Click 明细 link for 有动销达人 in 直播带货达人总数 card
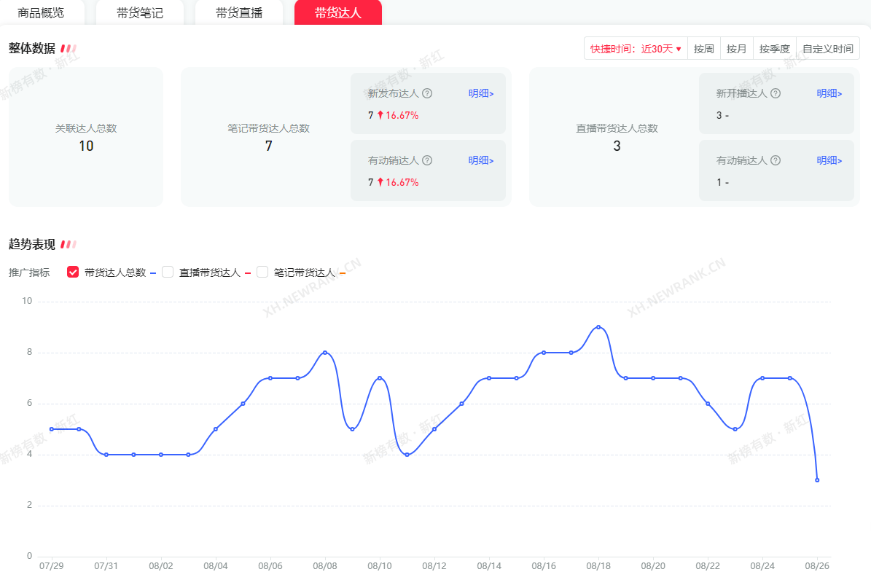This screenshot has width=871, height=588. click(829, 160)
